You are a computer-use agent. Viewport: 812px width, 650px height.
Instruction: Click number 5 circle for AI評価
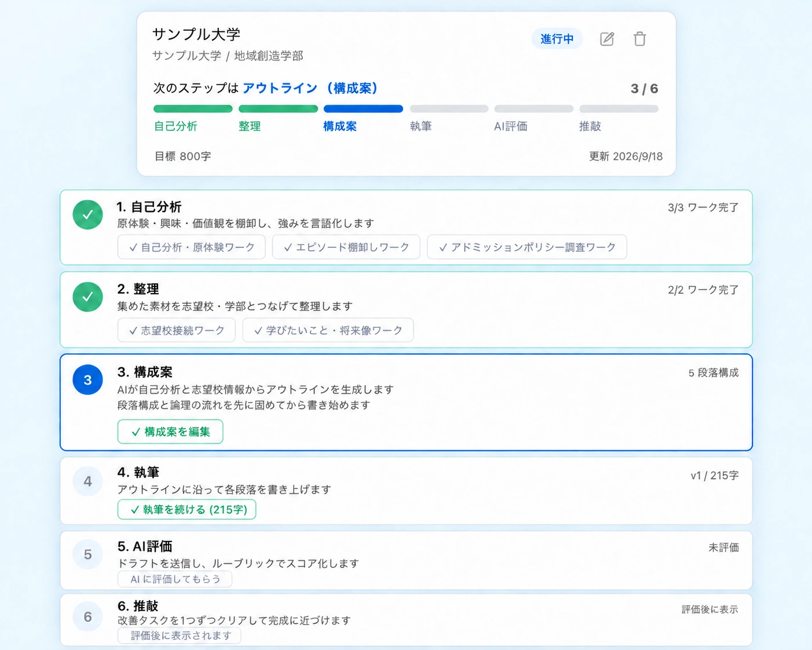point(87,554)
